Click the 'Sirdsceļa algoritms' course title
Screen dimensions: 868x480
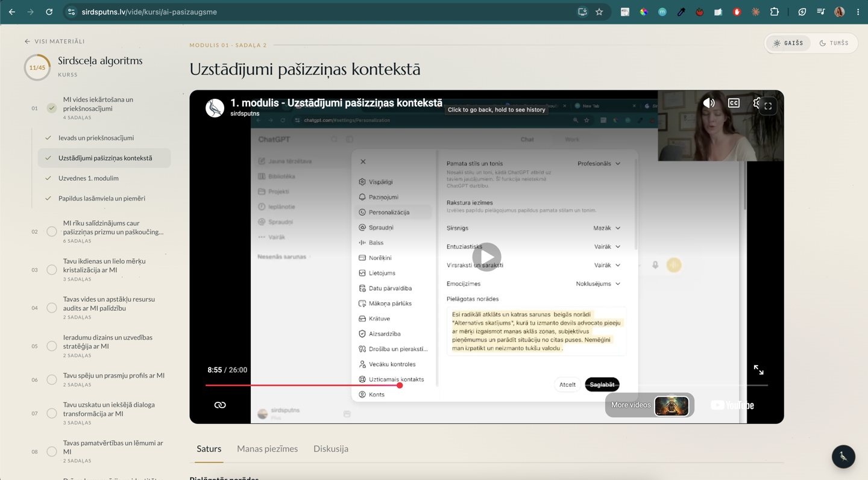(x=100, y=61)
